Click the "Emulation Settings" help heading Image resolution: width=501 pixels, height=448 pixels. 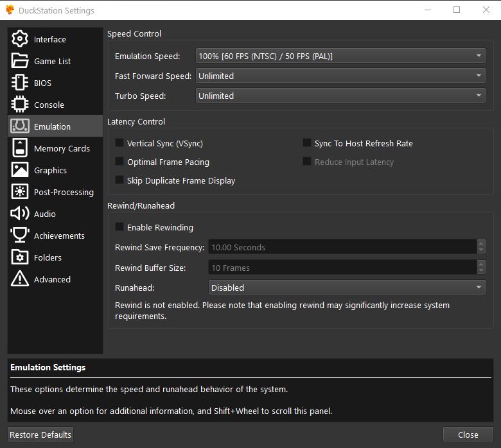tap(48, 367)
